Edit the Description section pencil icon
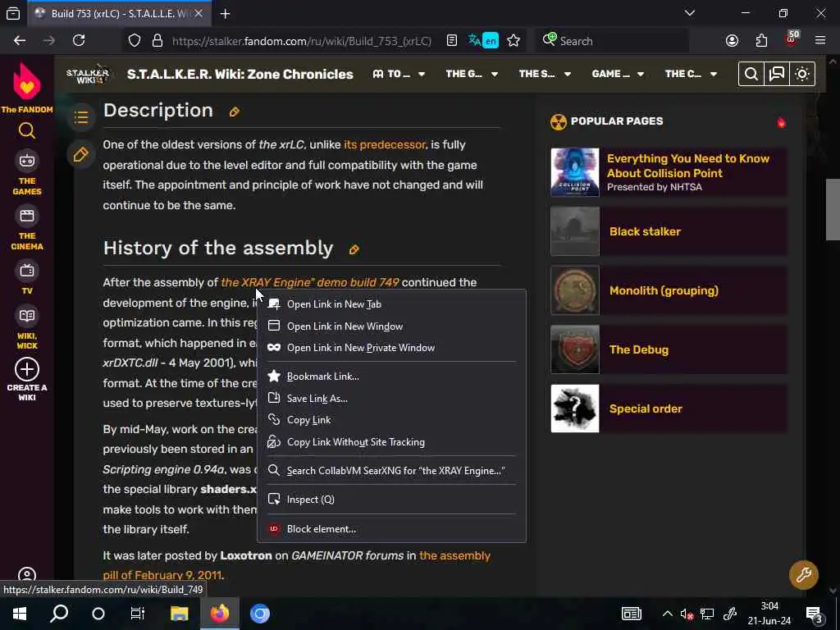This screenshot has height=630, width=840. pos(234,112)
